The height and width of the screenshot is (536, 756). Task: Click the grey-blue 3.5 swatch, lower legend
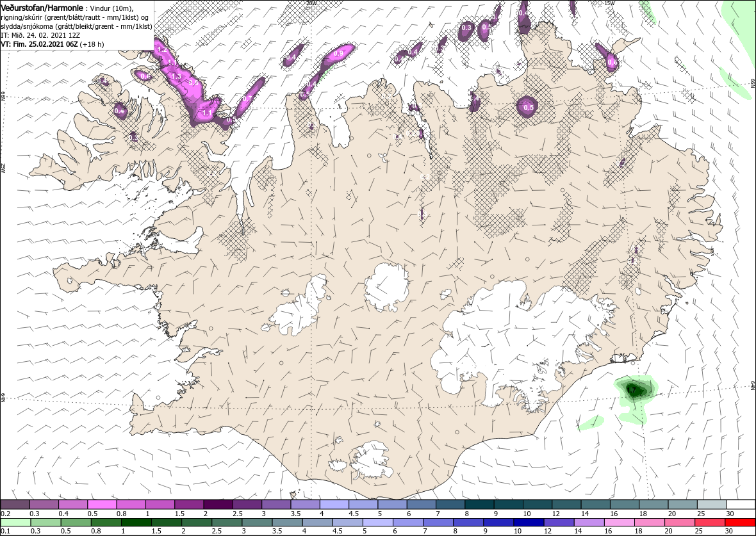tap(287, 523)
